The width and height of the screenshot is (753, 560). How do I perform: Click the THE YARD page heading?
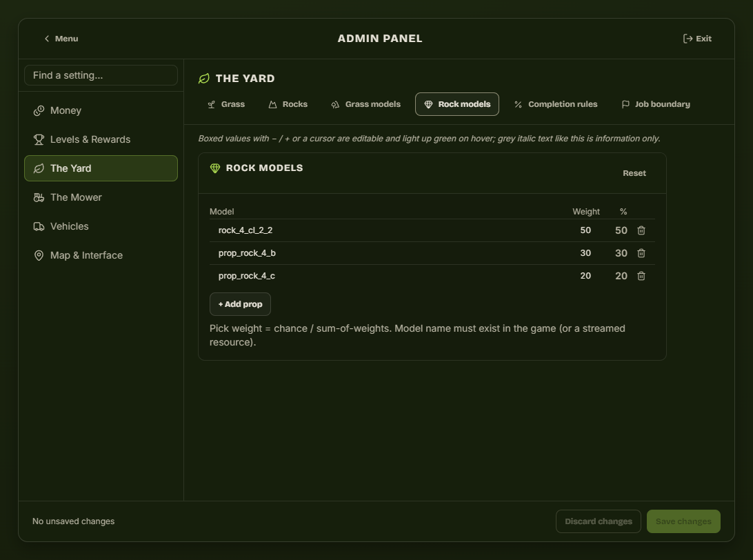click(x=245, y=79)
